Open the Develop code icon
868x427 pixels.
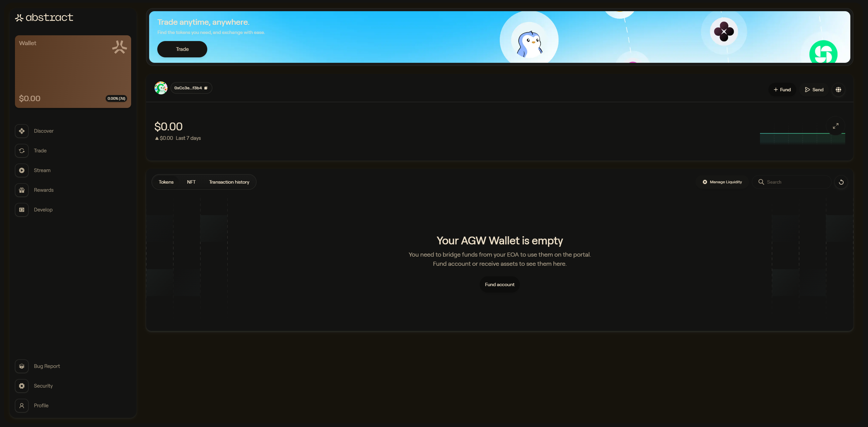pyautogui.click(x=22, y=210)
